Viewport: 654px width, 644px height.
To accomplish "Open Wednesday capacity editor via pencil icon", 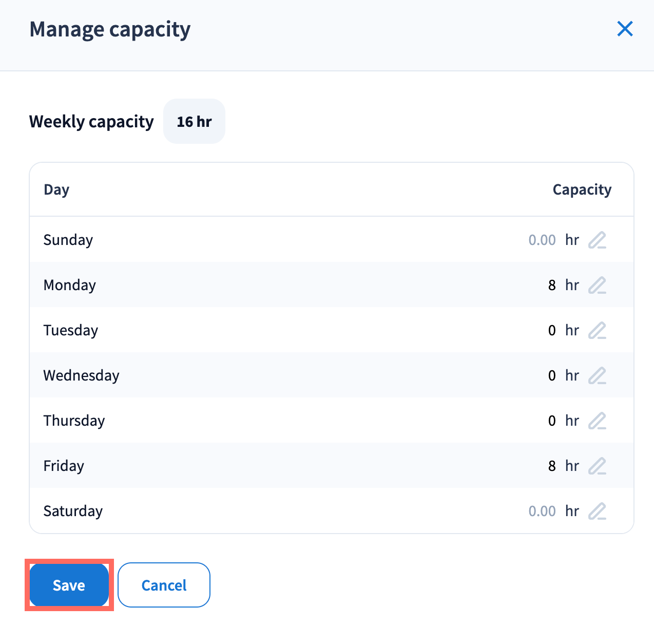I will click(x=597, y=375).
